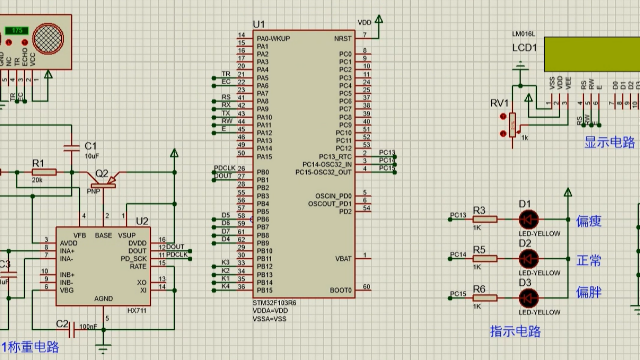
Task: Select the R1 20k resistor
Action: tap(44, 172)
